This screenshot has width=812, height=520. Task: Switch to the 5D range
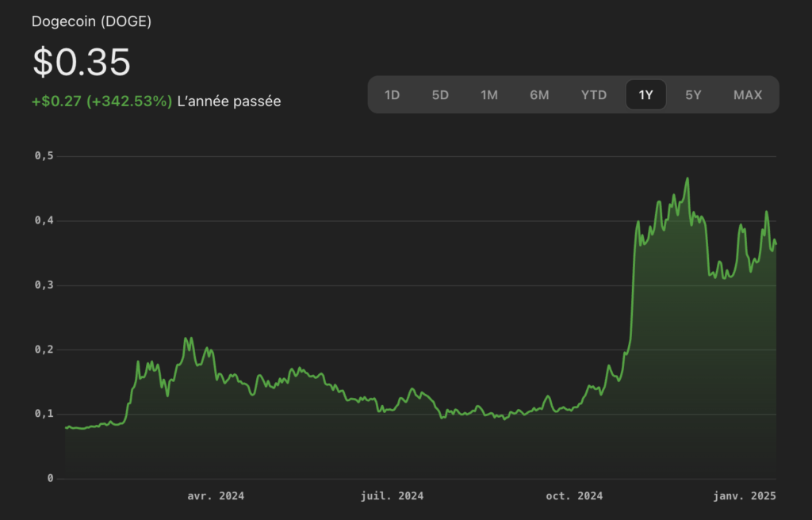pyautogui.click(x=440, y=95)
